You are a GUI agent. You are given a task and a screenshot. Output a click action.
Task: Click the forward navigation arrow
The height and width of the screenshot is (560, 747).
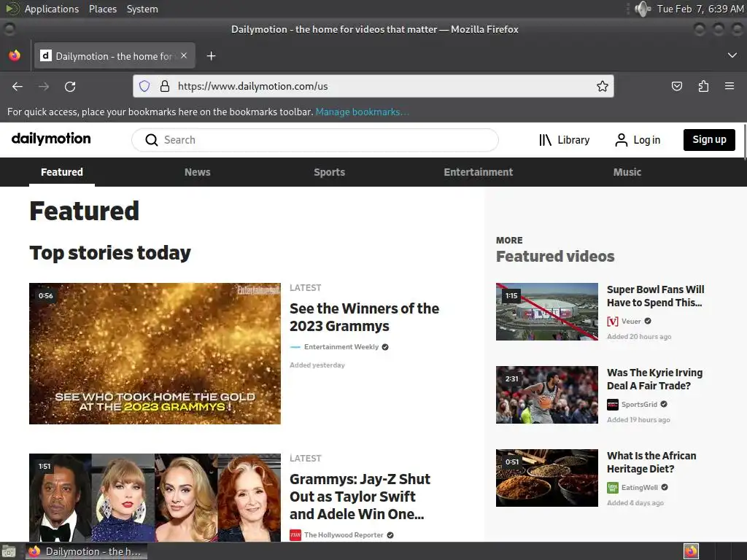44,86
